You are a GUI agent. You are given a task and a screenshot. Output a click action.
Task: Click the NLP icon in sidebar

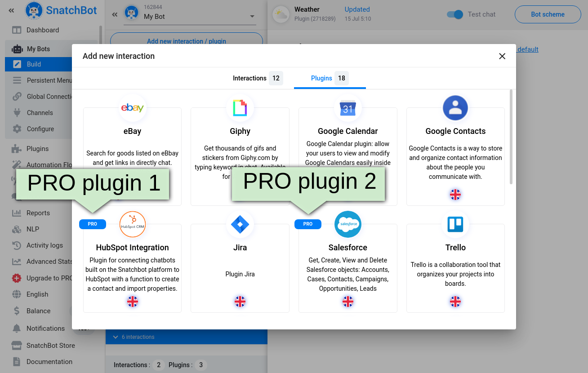coord(17,229)
